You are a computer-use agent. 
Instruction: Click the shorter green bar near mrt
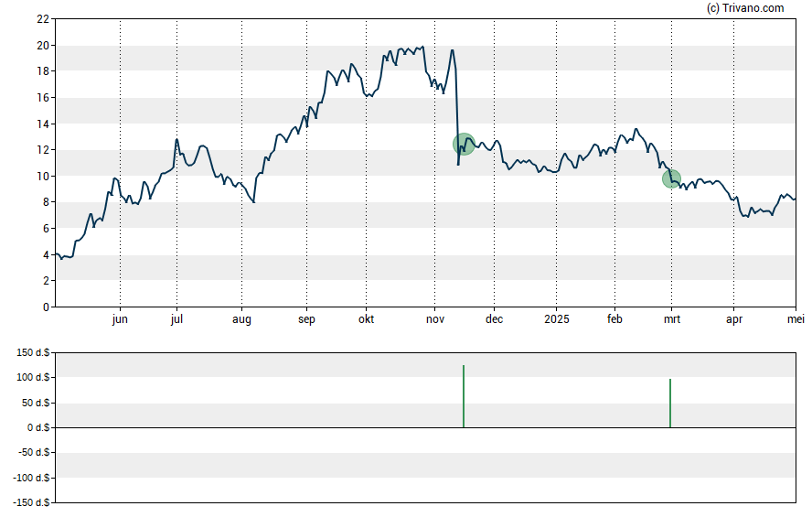[670, 403]
